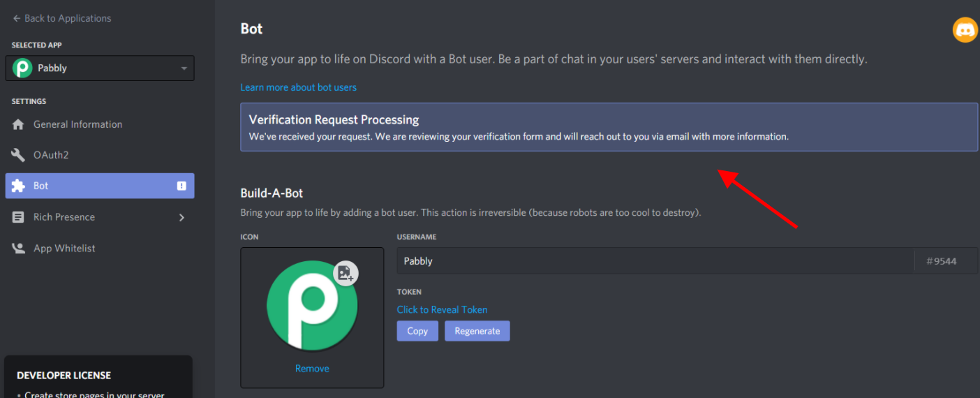Click the App Whitelist person icon
980x398 pixels.
(18, 248)
